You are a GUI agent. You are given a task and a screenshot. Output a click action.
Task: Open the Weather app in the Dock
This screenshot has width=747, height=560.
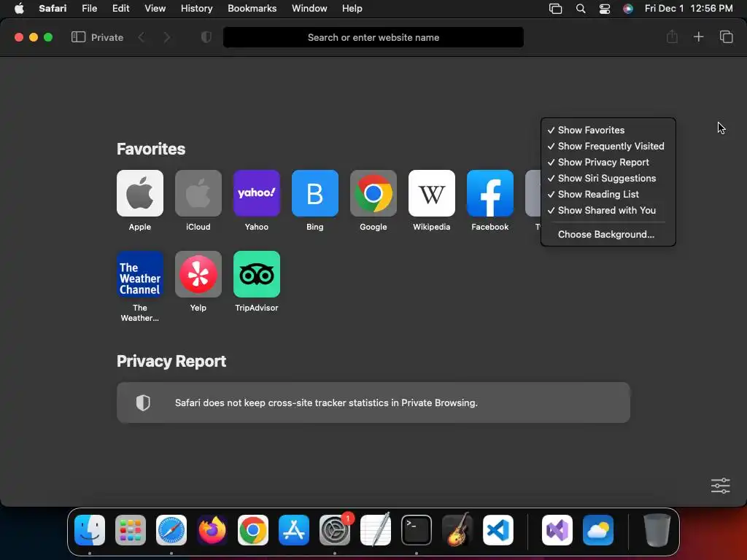pos(598,530)
